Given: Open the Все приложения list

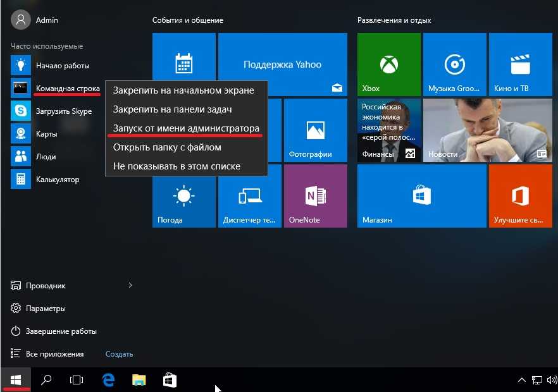Looking at the screenshot, I should [54, 354].
